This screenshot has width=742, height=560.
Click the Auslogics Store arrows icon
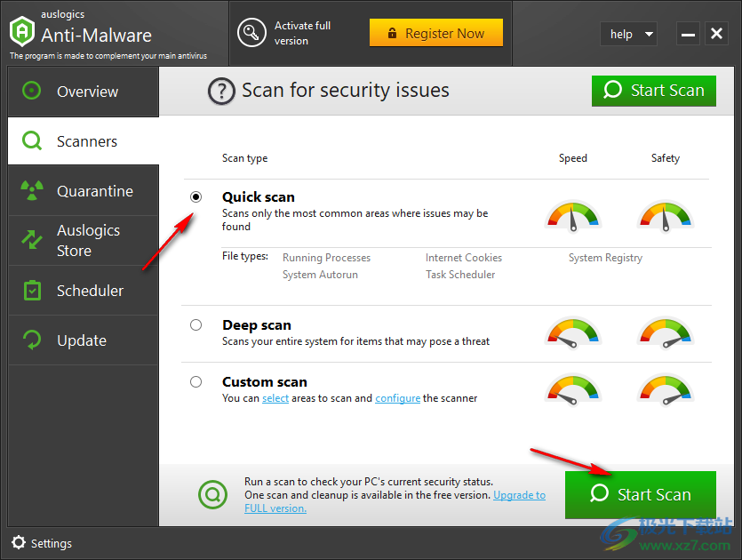(32, 239)
